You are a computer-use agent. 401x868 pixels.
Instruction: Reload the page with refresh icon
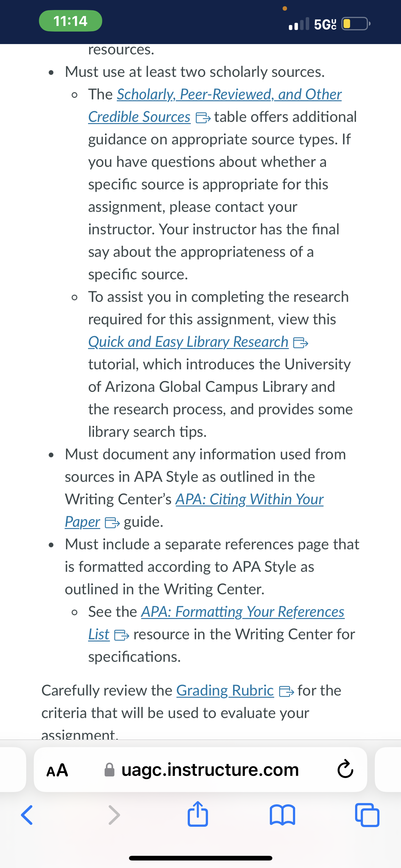[345, 769]
